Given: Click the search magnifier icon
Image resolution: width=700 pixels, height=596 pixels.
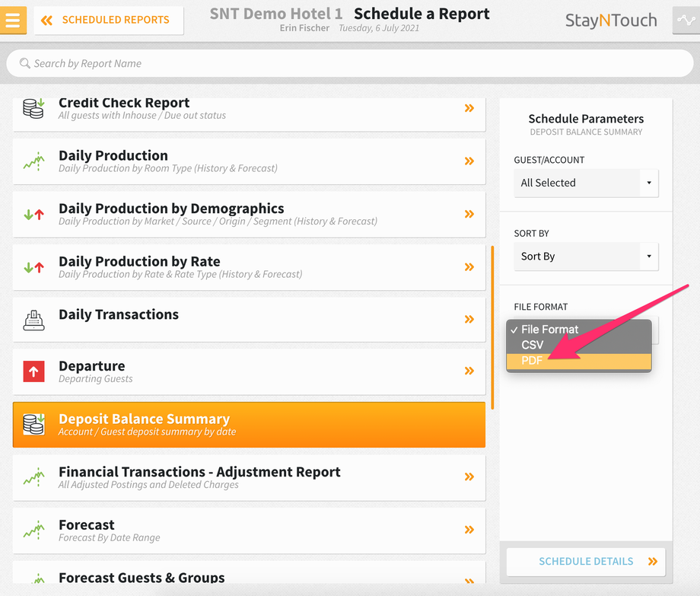Looking at the screenshot, I should tap(25, 63).
